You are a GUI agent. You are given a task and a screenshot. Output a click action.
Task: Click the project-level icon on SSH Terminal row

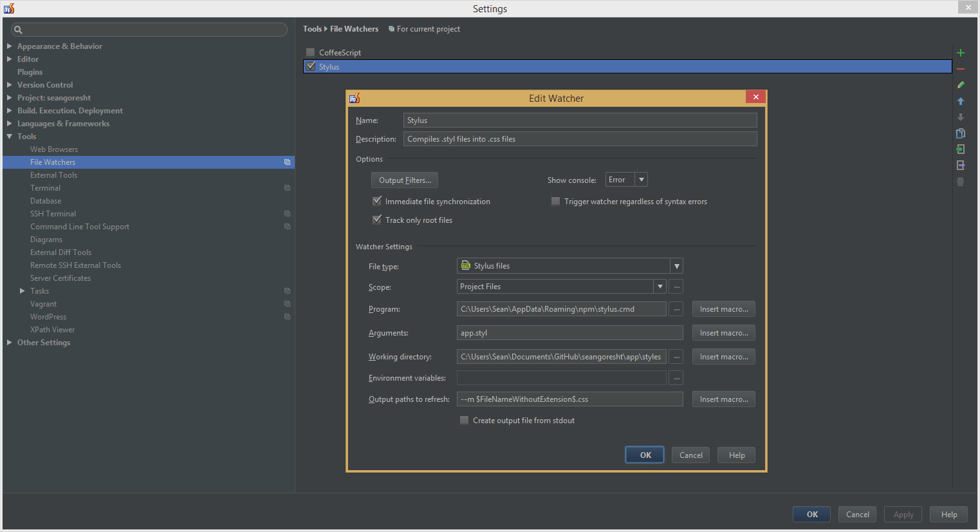(x=287, y=214)
